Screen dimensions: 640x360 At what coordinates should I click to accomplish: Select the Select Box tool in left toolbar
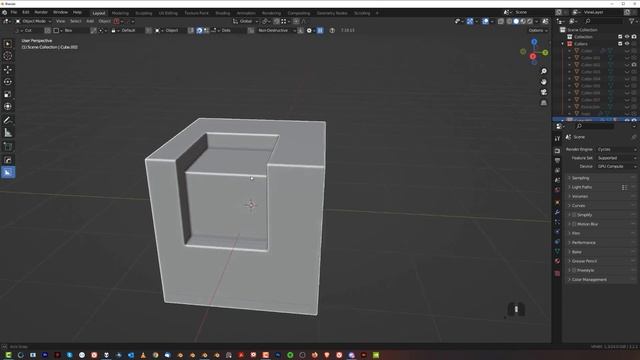click(x=8, y=44)
